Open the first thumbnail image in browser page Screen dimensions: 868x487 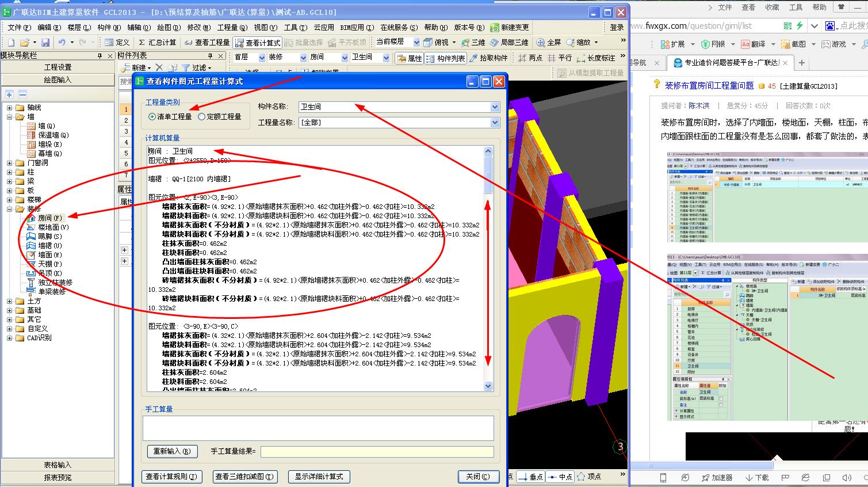(x=768, y=197)
